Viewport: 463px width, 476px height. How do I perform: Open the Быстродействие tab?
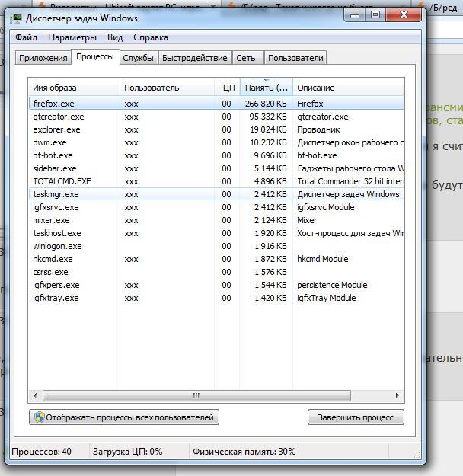(x=195, y=58)
